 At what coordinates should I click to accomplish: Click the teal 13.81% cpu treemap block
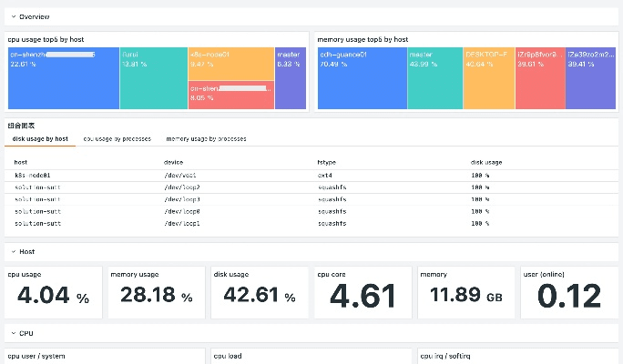pyautogui.click(x=153, y=78)
